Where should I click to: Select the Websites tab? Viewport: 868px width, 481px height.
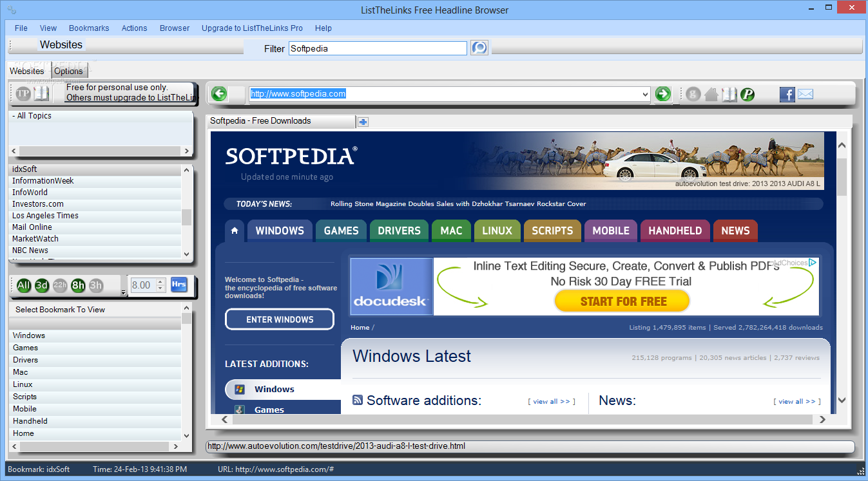coord(27,71)
